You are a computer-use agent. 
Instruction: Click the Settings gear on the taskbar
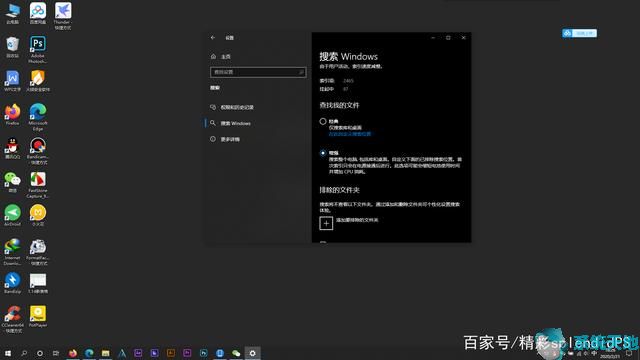[x=252, y=353]
